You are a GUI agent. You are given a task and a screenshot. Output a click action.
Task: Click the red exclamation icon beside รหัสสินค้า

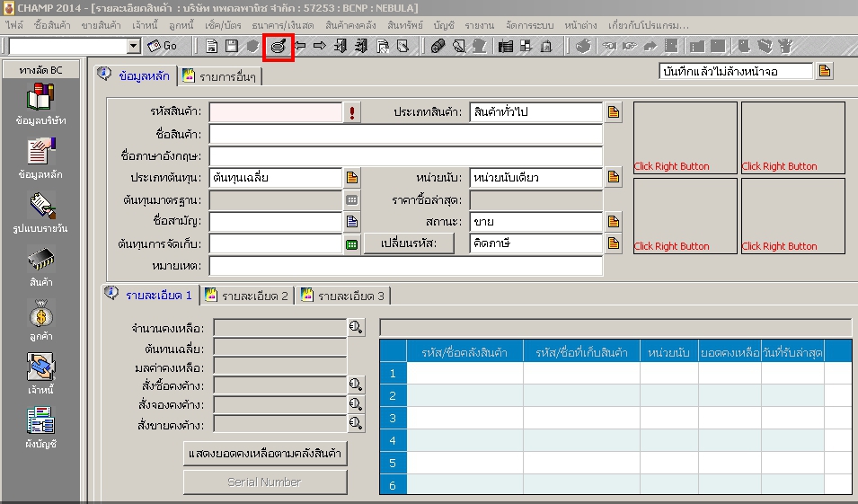point(352,112)
